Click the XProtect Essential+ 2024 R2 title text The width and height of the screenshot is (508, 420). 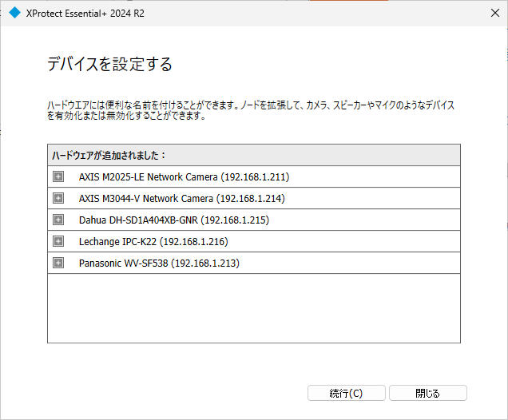(x=85, y=14)
